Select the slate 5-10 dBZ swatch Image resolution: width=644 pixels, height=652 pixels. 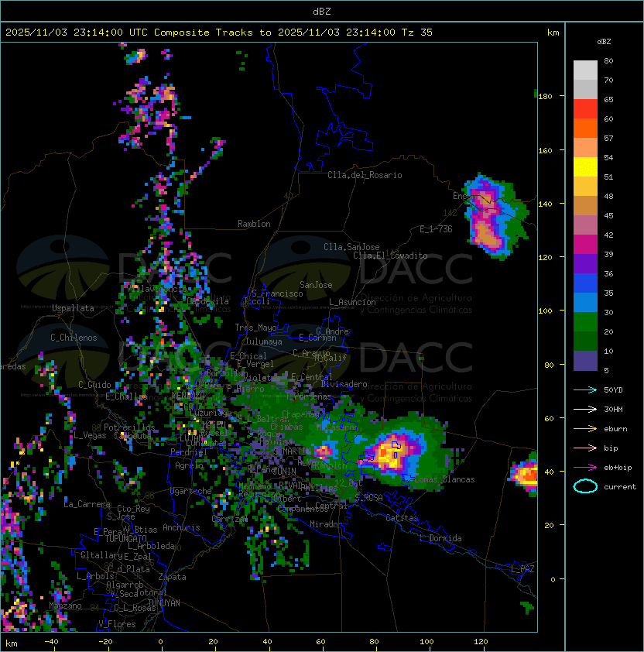coord(585,361)
